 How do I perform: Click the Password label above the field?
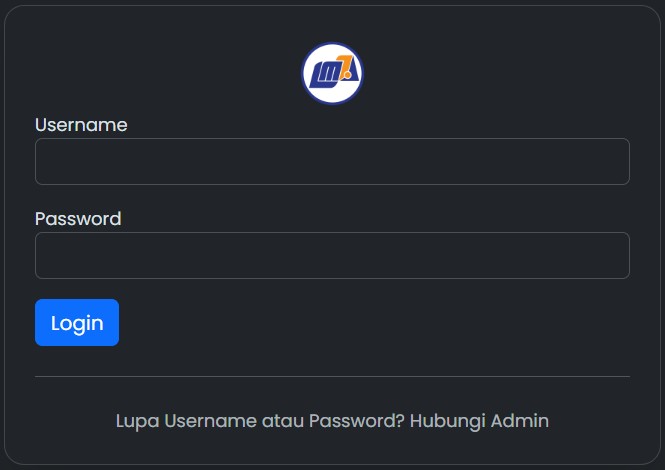pos(78,219)
